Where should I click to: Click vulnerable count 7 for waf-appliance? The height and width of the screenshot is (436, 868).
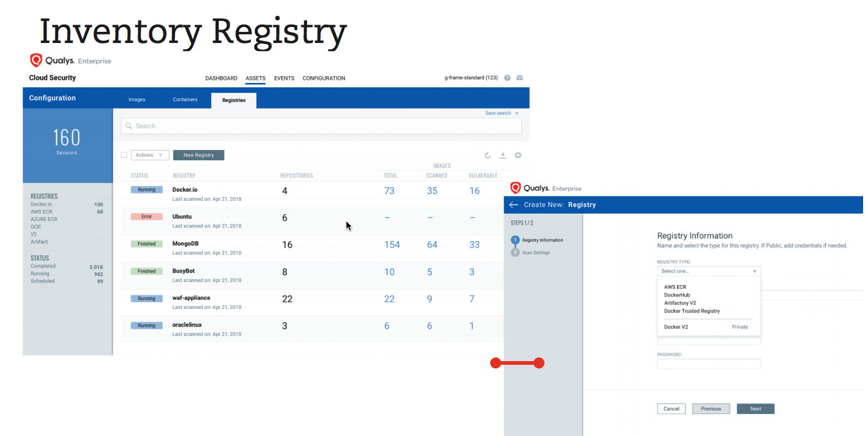(x=472, y=299)
